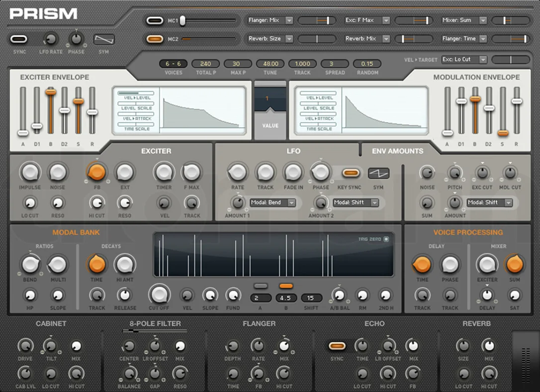Image resolution: width=540 pixels, height=392 pixels.
Task: Expand the Modal: Bend LFO target dropdown
Action: 272,202
